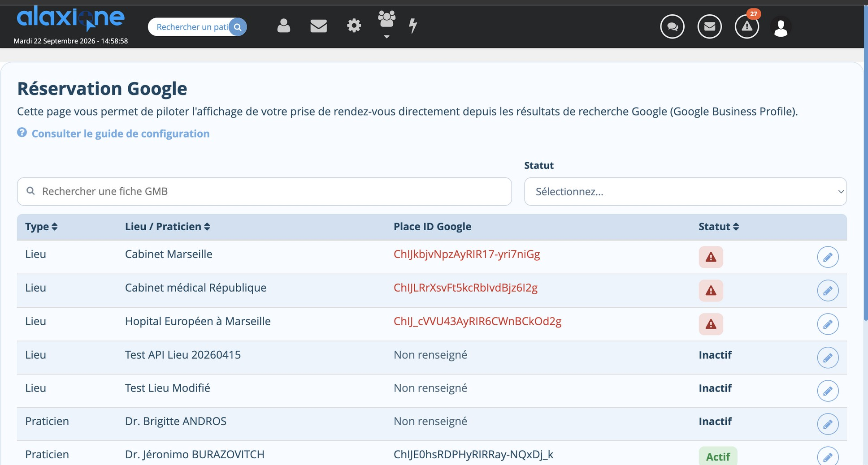Screen dimensions: 868x465
Task: Click the Hopital Européen à Marseille name
Action: pos(198,322)
